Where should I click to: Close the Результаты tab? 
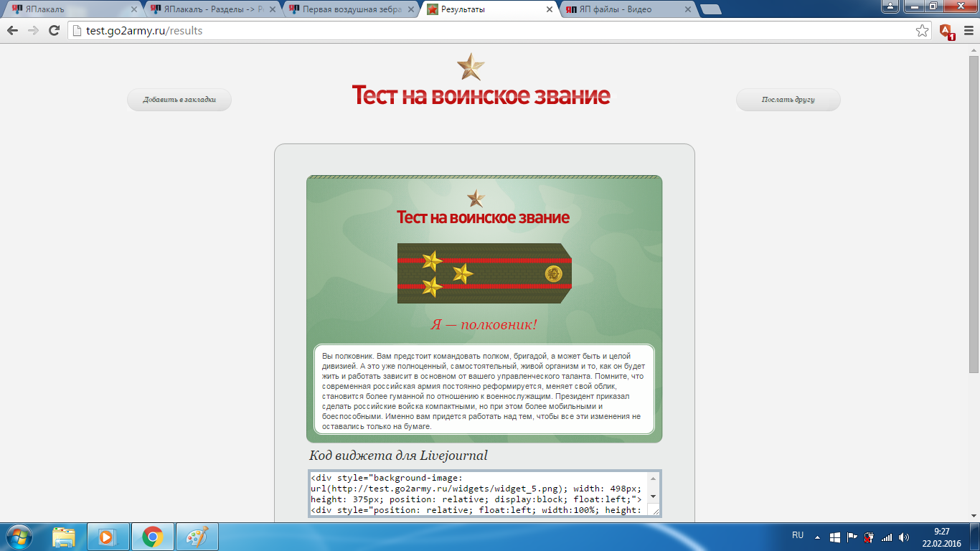pyautogui.click(x=550, y=9)
